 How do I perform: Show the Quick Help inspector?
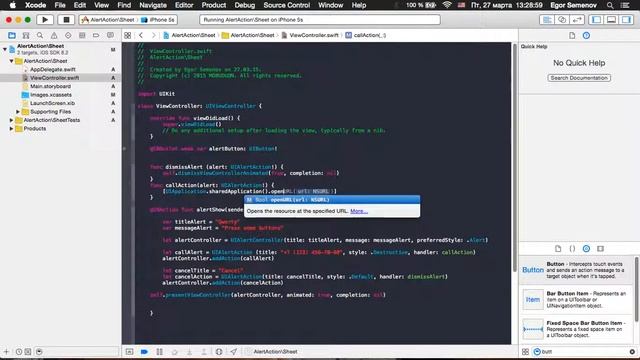[586, 36]
